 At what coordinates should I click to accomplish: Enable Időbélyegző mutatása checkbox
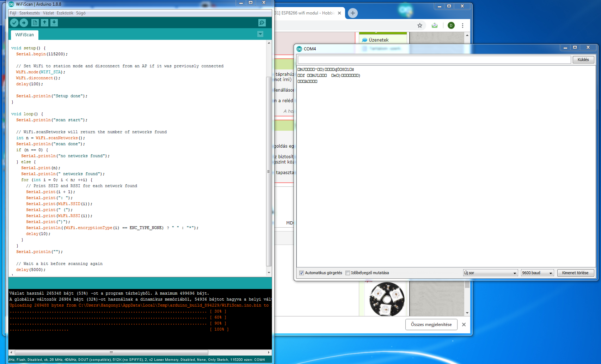(x=348, y=273)
